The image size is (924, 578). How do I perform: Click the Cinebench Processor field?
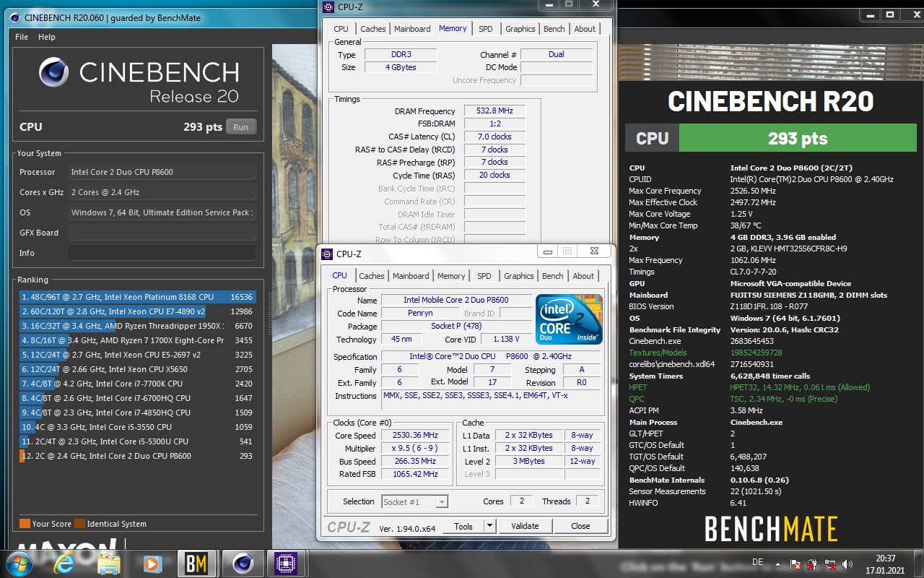[162, 172]
